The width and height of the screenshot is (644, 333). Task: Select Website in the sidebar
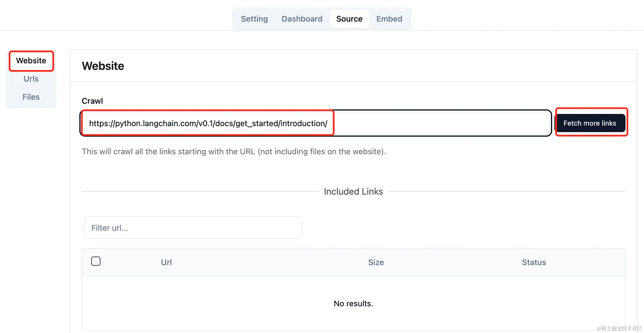(x=31, y=61)
